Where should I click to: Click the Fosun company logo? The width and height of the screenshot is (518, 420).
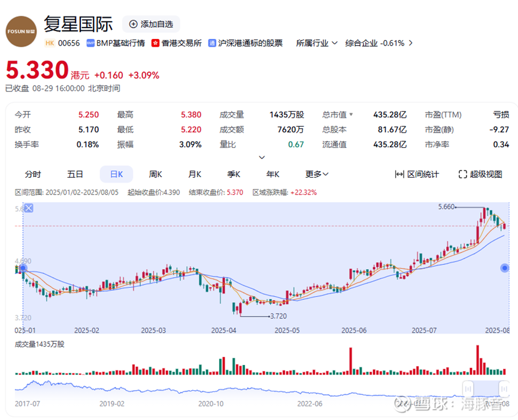pyautogui.click(x=21, y=31)
